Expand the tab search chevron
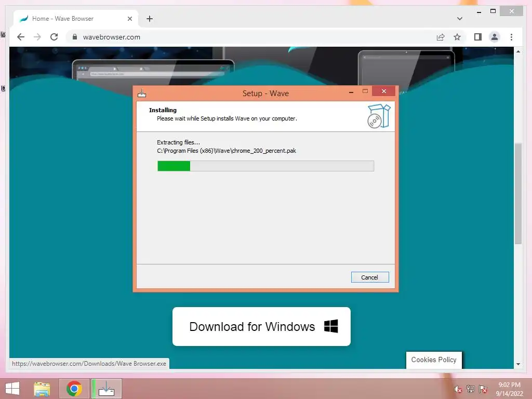Screen dimensions: 532x399 click(x=459, y=19)
